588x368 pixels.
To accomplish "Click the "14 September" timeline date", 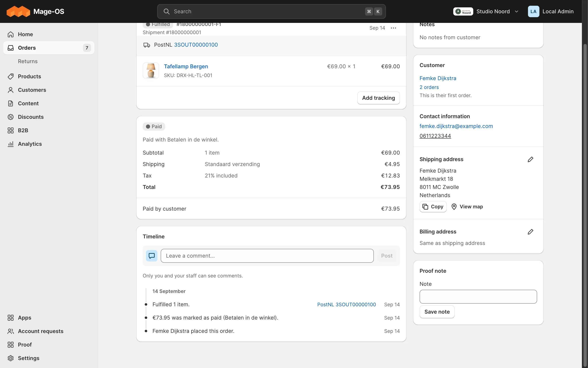I will pyautogui.click(x=169, y=291).
